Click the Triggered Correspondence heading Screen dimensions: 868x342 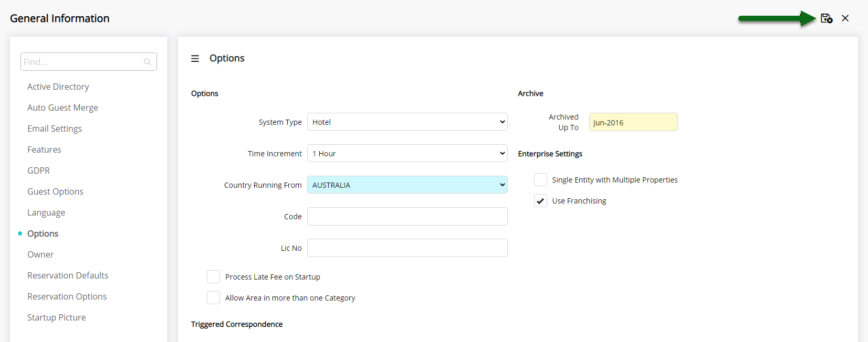(x=237, y=324)
